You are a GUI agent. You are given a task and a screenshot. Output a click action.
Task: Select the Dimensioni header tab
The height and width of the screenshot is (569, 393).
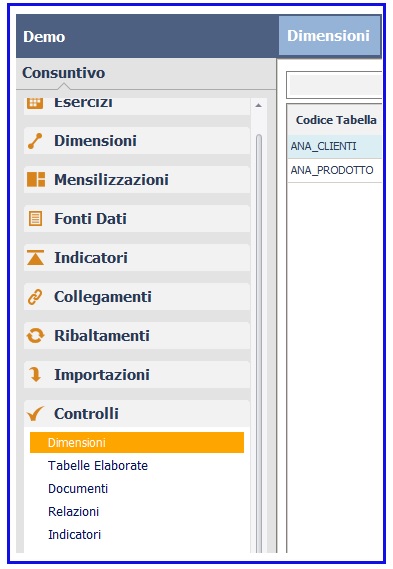pyautogui.click(x=329, y=36)
